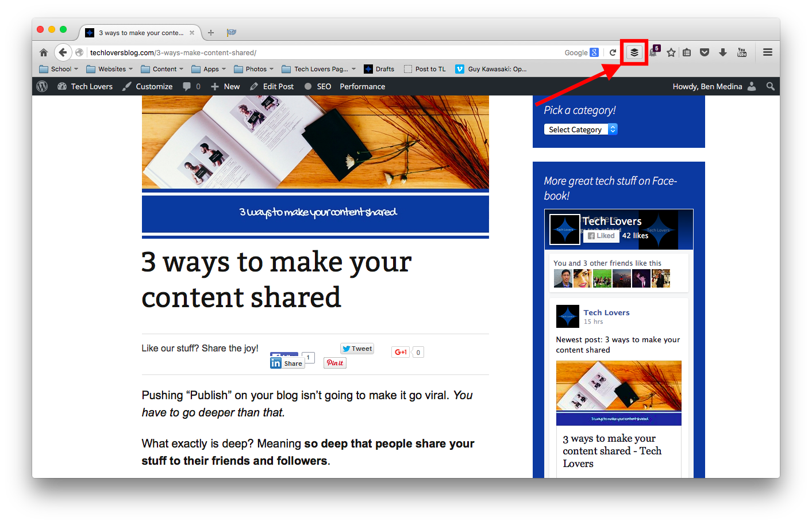Screen dimensions: 812x524
Task: Click the tab groups icon beside new tab
Action: click(x=231, y=33)
